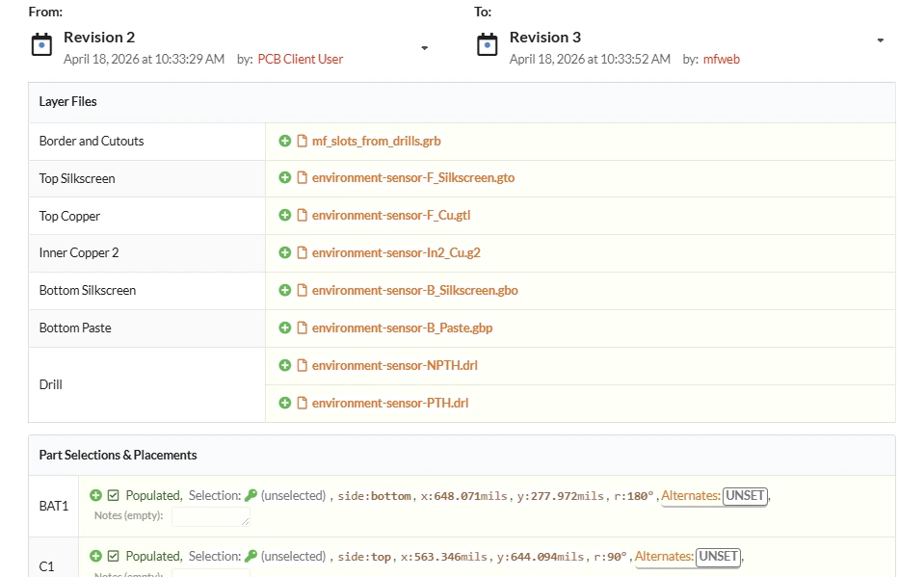The height and width of the screenshot is (577, 924).
Task: Click the BAT1 Notes input field
Action: (211, 515)
